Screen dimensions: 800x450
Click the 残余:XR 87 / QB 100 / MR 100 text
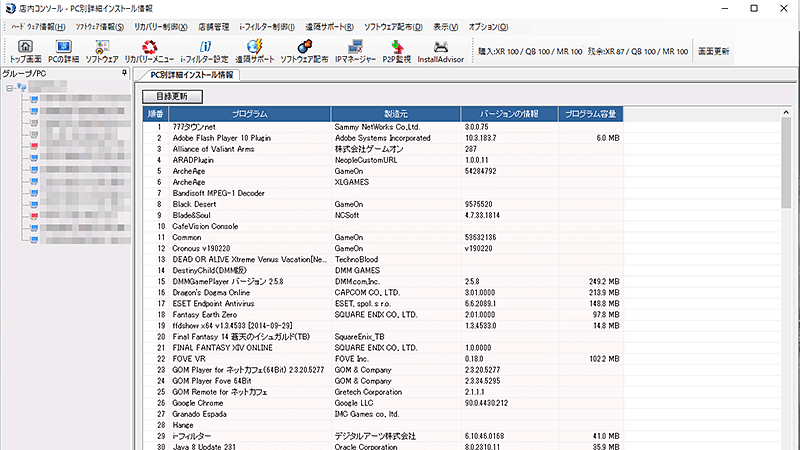[638, 52]
